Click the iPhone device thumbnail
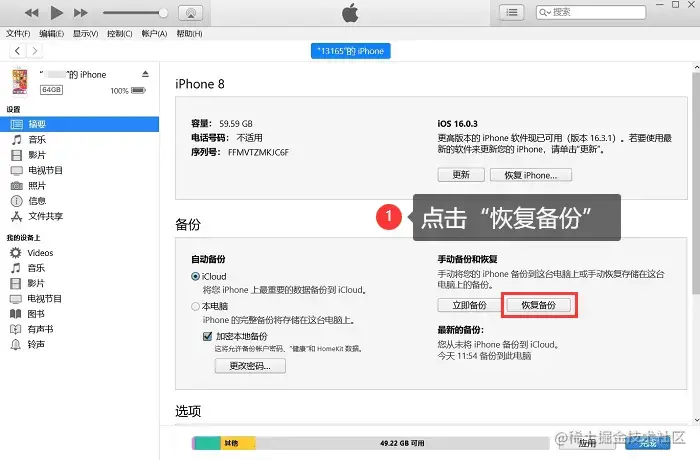Image resolution: width=700 pixels, height=460 pixels. (20, 81)
